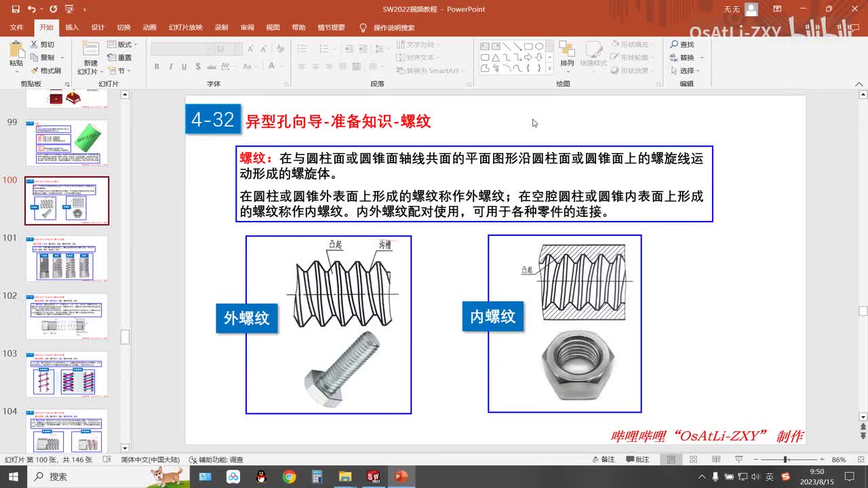Open the Select (选择) dropdown
868x488 pixels.
coord(686,70)
